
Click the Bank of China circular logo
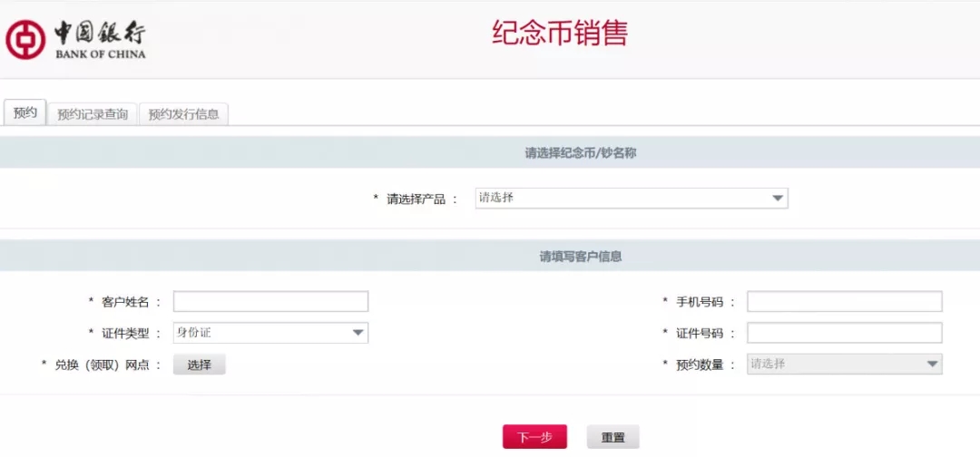[x=25, y=39]
